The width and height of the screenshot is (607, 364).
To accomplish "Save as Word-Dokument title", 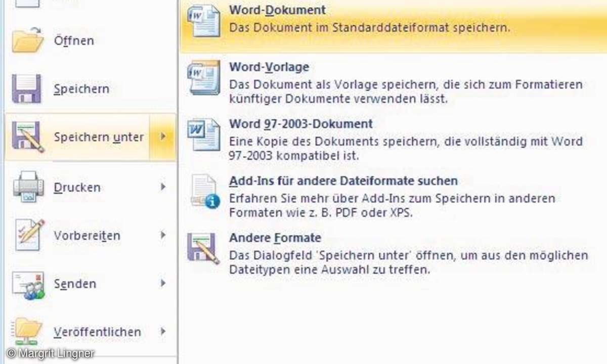I will point(277,10).
